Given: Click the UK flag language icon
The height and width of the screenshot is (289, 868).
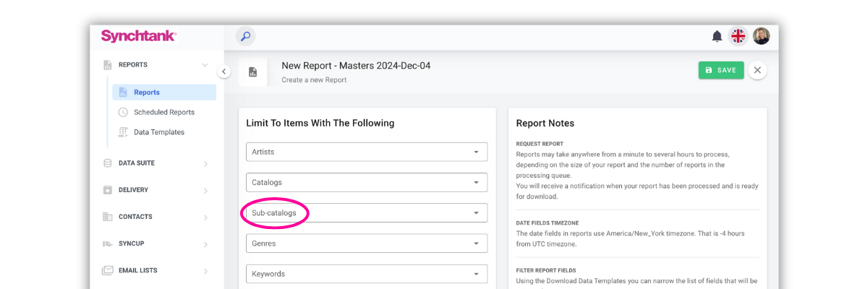Looking at the screenshot, I should tap(738, 37).
